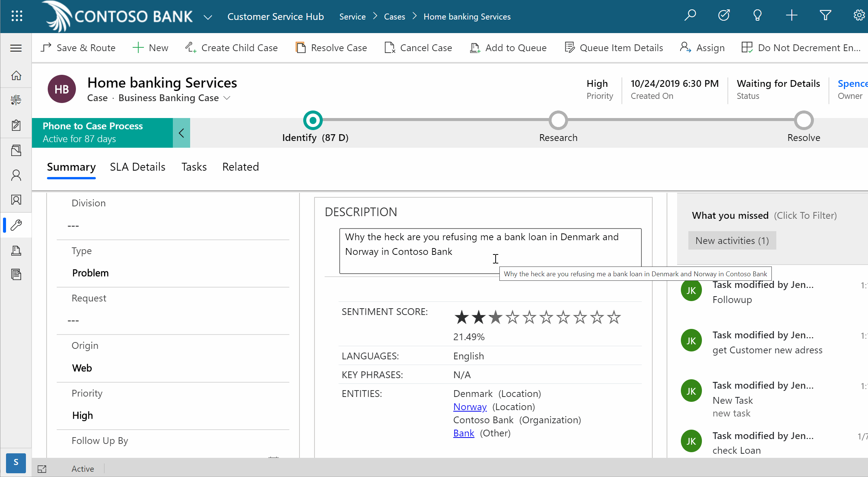The width and height of the screenshot is (868, 477).
Task: Click Save & Route command
Action: [78, 48]
